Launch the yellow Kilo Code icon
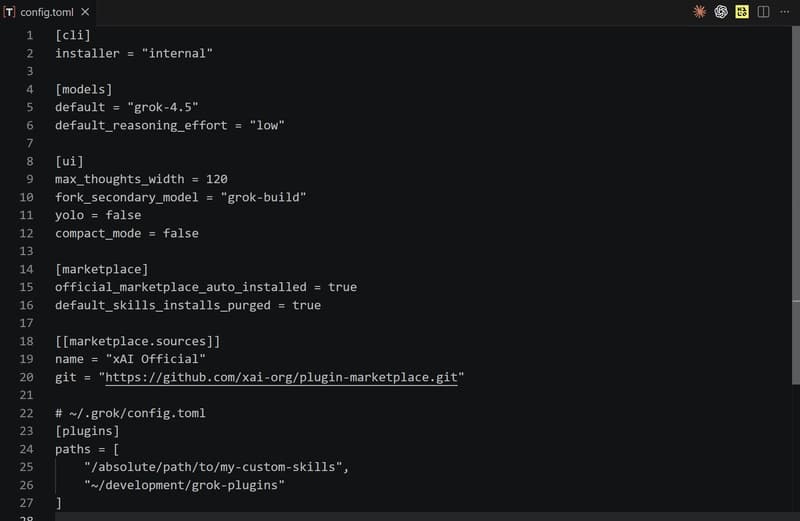Screen dimensions: 800x521 pos(742,11)
